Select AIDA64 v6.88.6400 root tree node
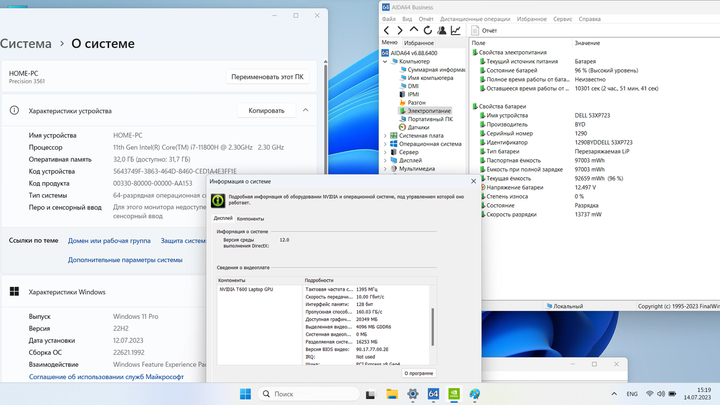Image resolution: width=720 pixels, height=405 pixels. (410, 53)
